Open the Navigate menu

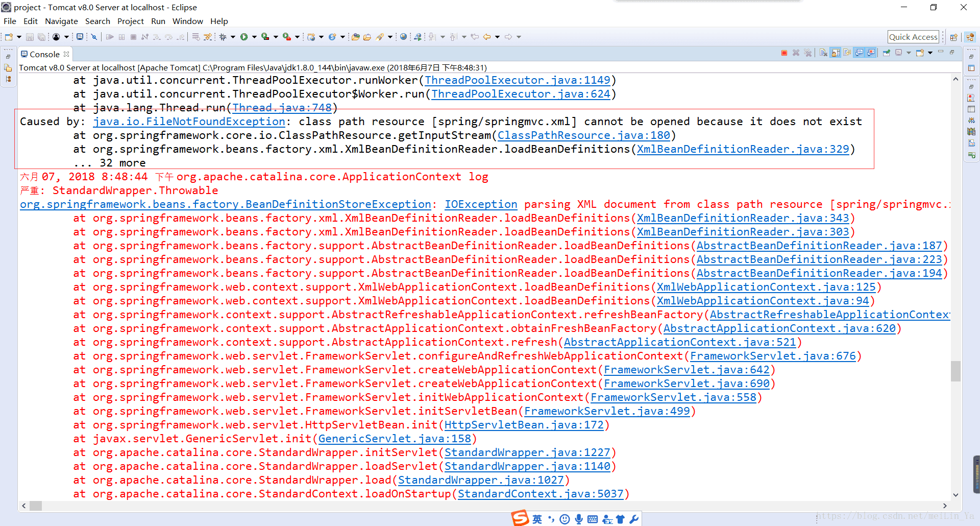pos(61,21)
